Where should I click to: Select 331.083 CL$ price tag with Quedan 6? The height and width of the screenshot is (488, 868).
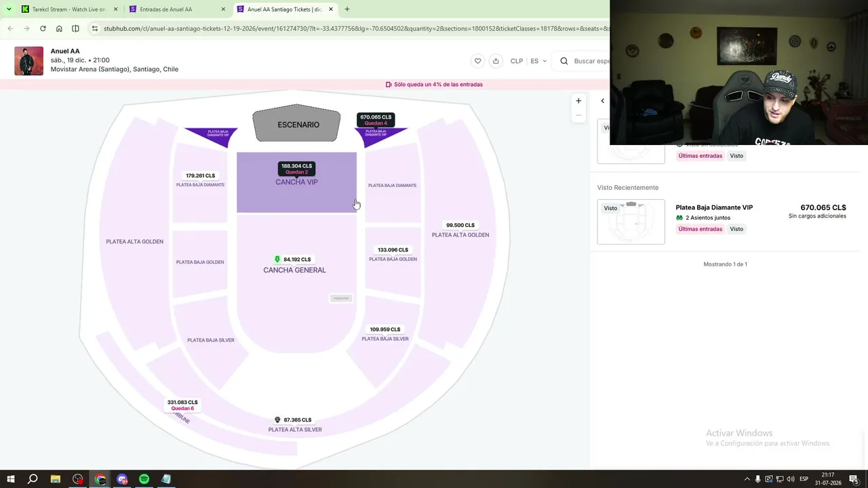click(182, 405)
